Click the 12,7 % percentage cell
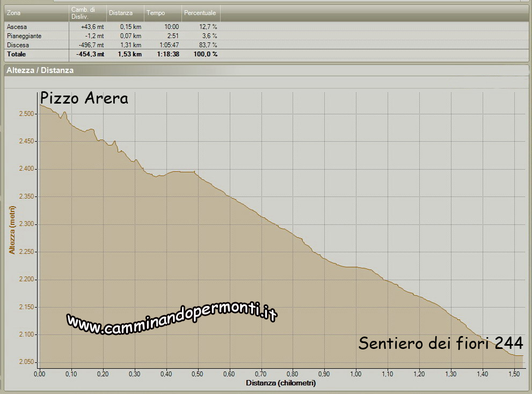This screenshot has height=394, width=532. [208, 27]
